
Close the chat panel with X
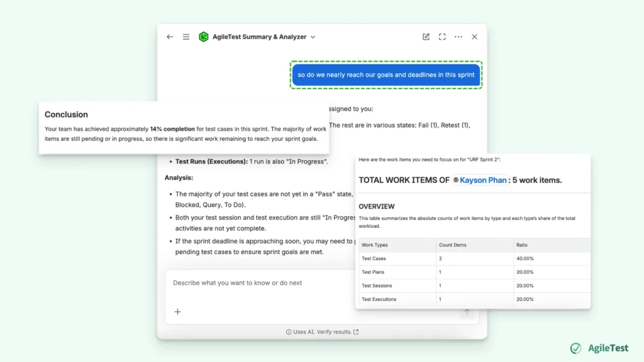pos(474,37)
